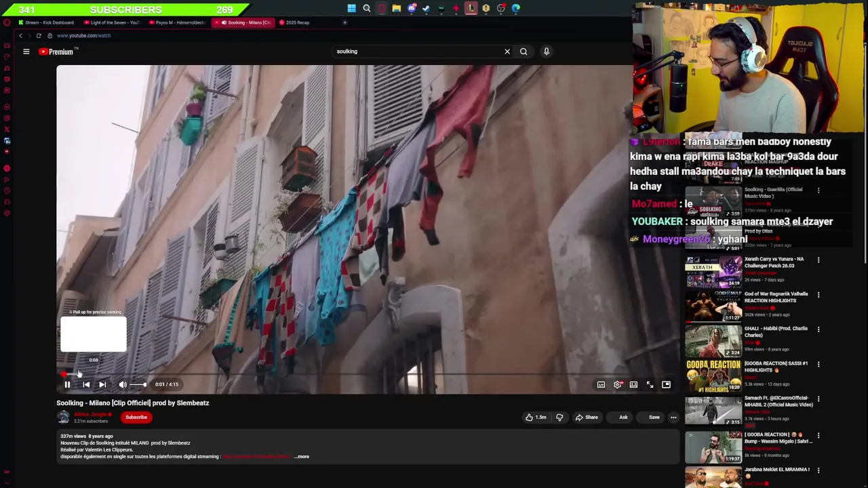Open the player settings gear
Viewport: 868px width, 488px height.
[617, 384]
